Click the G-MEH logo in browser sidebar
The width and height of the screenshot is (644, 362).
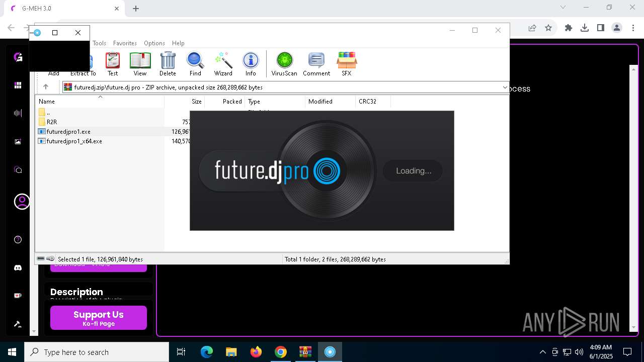18,57
